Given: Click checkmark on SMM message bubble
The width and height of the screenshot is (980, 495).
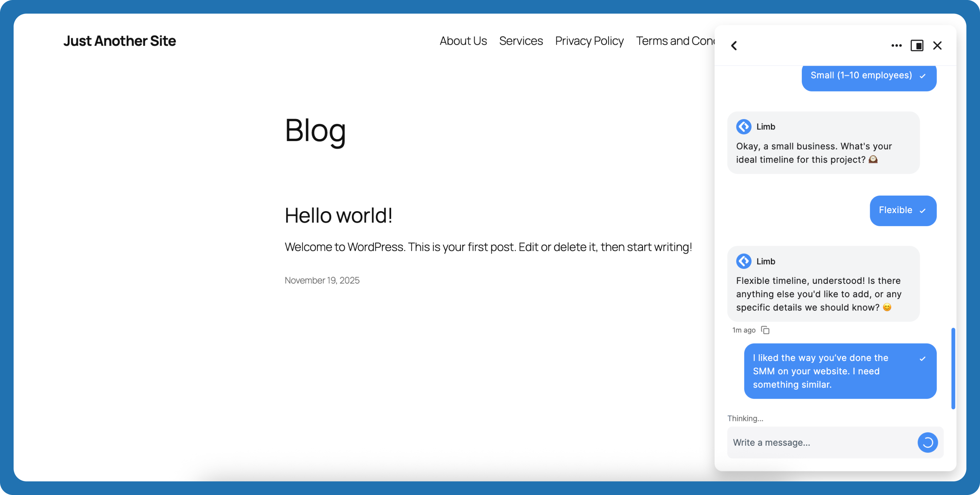Looking at the screenshot, I should 923,359.
